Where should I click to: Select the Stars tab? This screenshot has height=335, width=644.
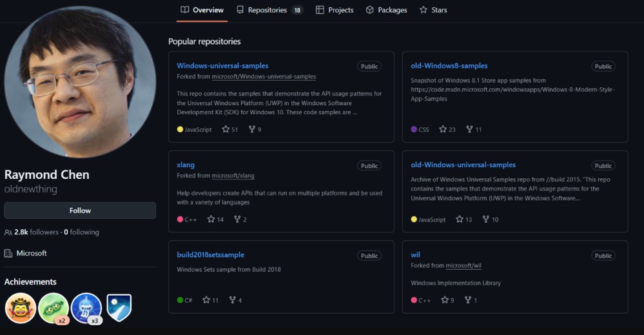click(x=433, y=10)
